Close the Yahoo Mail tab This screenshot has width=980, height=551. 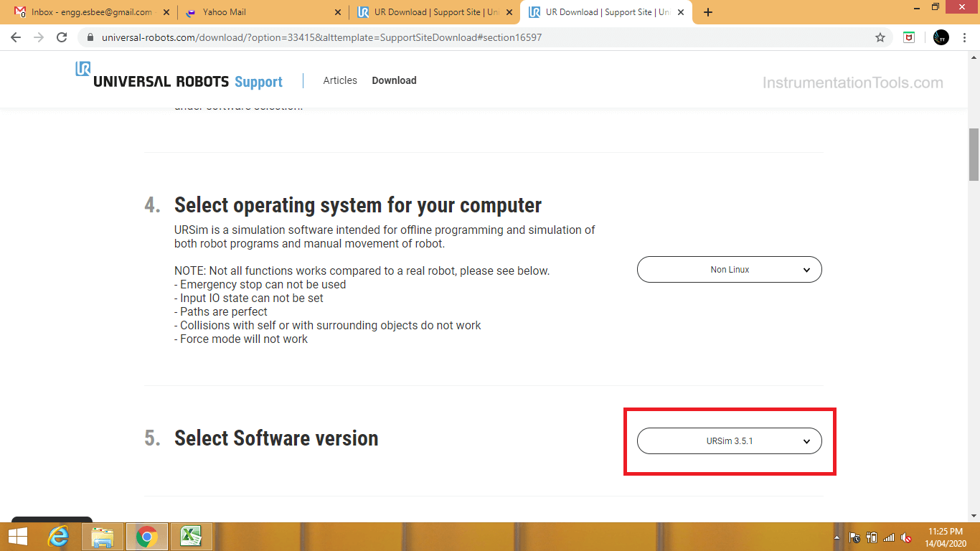338,12
